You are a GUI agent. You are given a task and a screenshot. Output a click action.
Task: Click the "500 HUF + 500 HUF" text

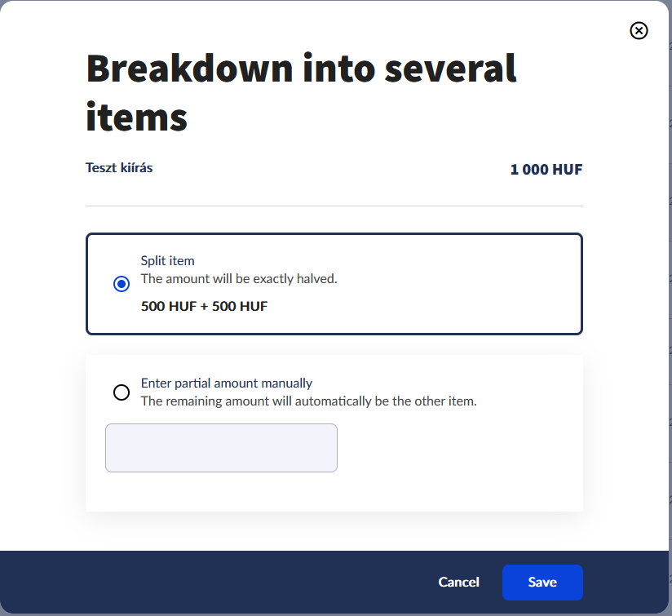pyautogui.click(x=204, y=307)
